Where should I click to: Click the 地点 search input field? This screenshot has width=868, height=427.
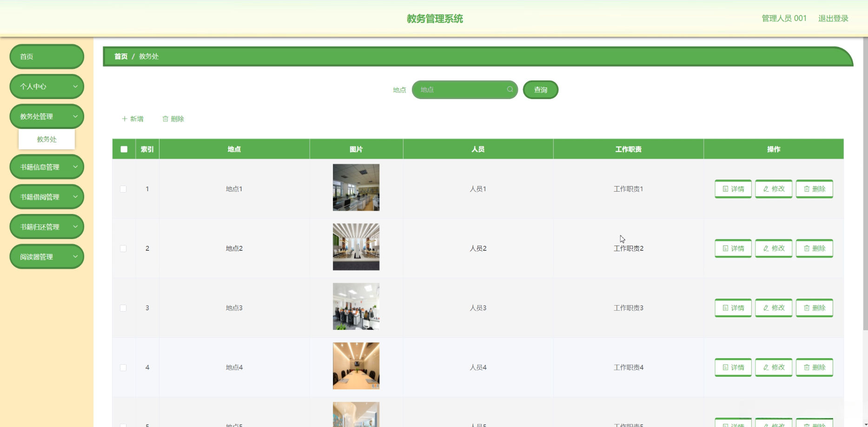(465, 90)
